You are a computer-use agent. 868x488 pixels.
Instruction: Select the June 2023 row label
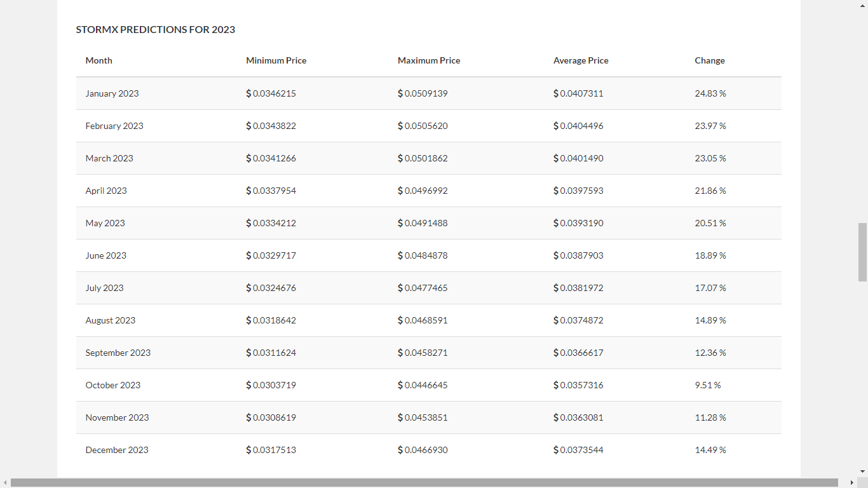105,255
